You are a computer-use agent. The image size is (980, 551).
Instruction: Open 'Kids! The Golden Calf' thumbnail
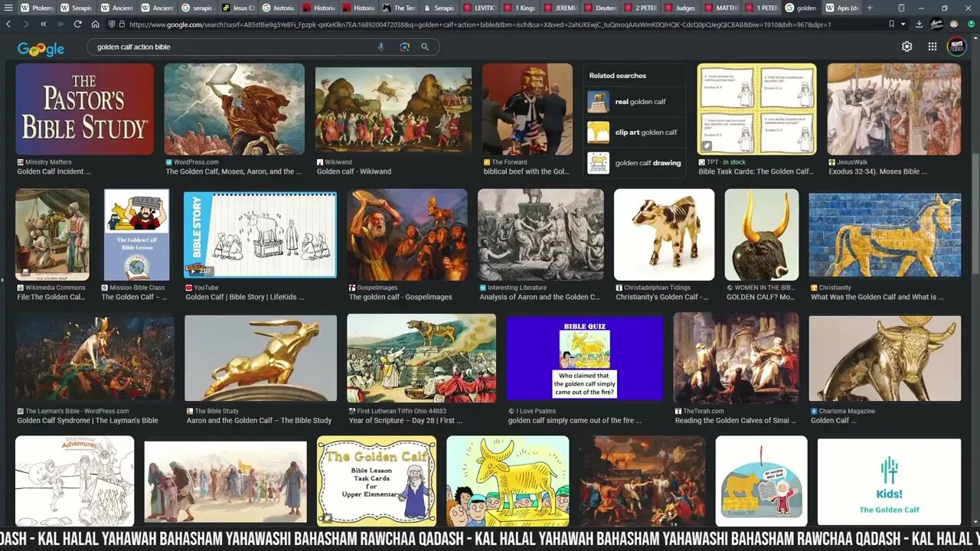click(889, 481)
